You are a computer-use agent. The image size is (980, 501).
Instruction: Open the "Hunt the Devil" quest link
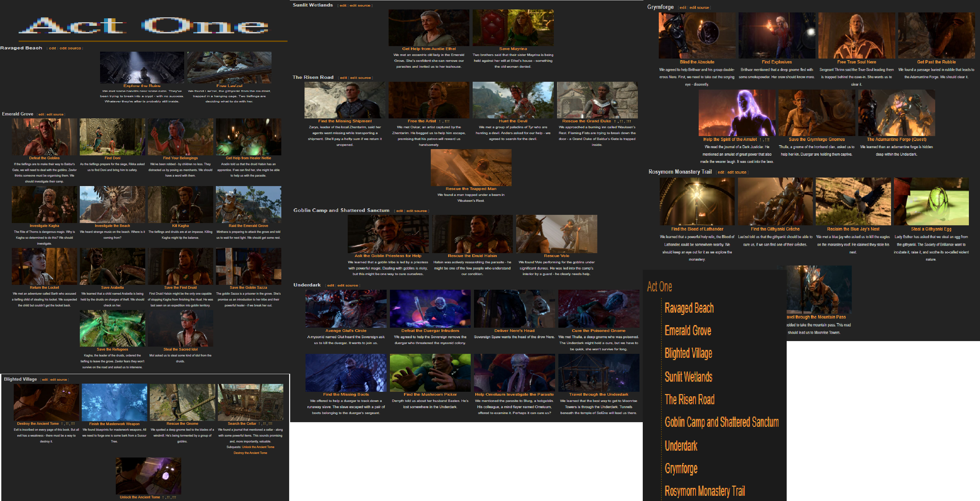(513, 121)
